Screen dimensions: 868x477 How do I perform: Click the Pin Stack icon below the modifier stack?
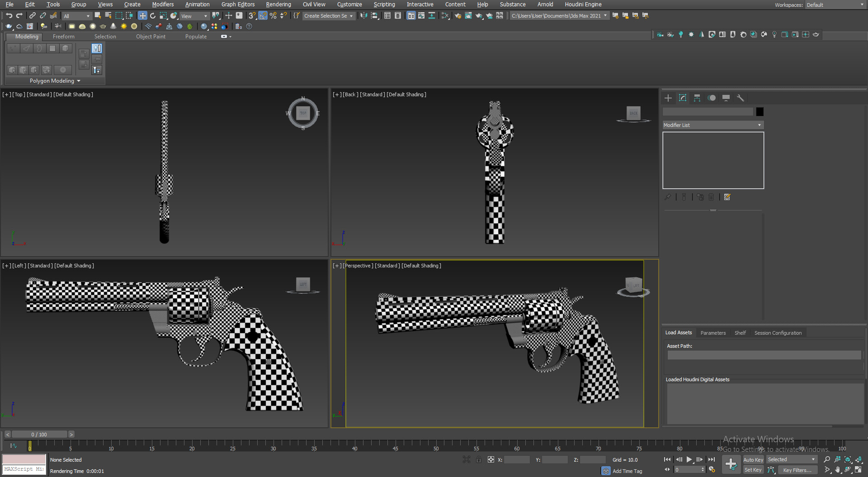tap(668, 197)
